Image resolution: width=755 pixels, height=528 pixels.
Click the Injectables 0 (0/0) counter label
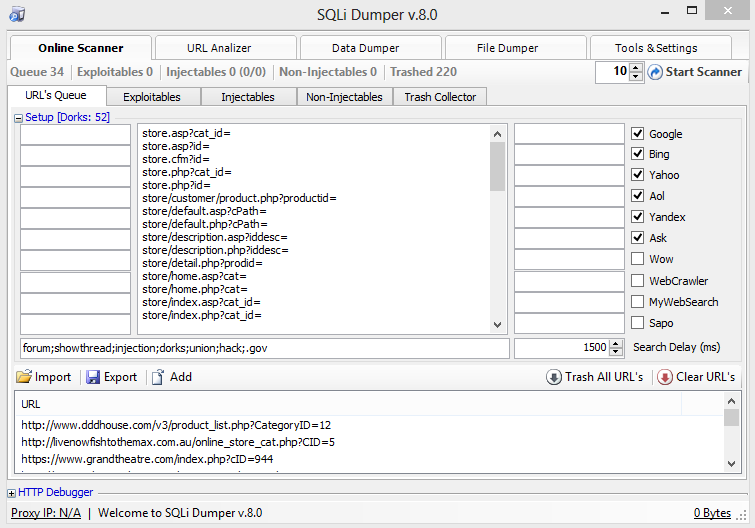pos(216,72)
